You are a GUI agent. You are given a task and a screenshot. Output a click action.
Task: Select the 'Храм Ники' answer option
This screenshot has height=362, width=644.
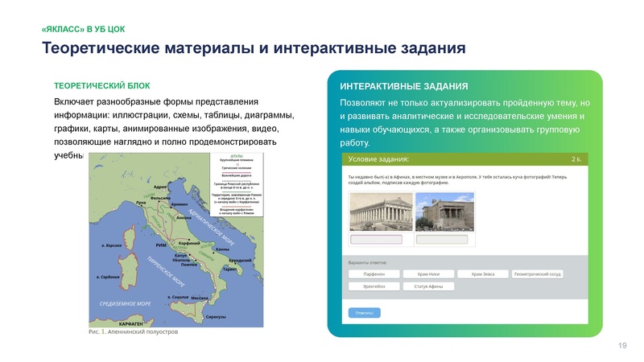pyautogui.click(x=428, y=274)
